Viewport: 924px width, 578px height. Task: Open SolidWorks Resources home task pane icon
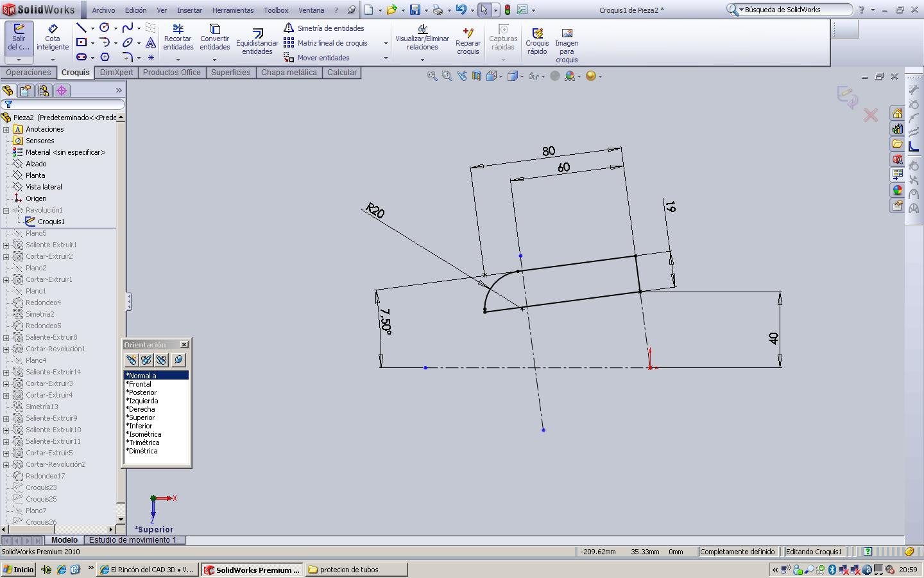pos(897,113)
